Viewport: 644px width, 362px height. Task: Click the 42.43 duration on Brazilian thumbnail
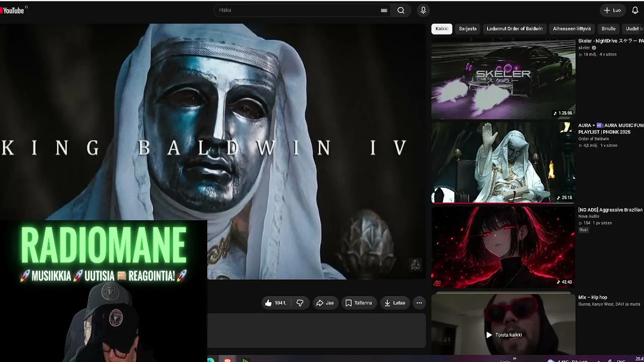[x=565, y=282]
